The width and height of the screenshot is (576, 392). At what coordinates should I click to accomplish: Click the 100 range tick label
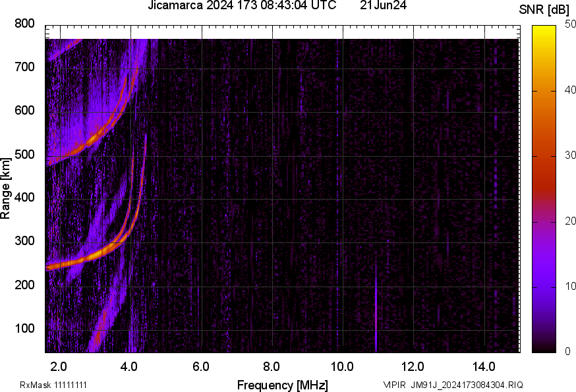pos(24,328)
